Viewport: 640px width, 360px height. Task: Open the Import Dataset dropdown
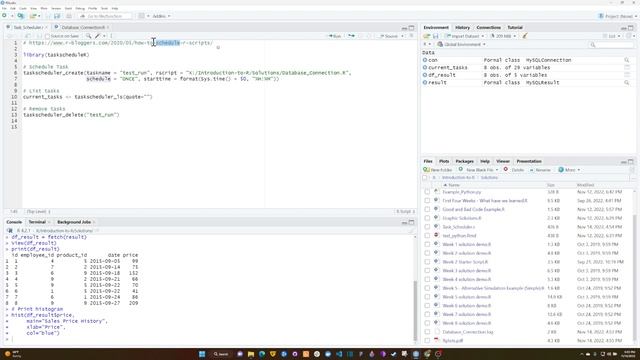pos(464,36)
